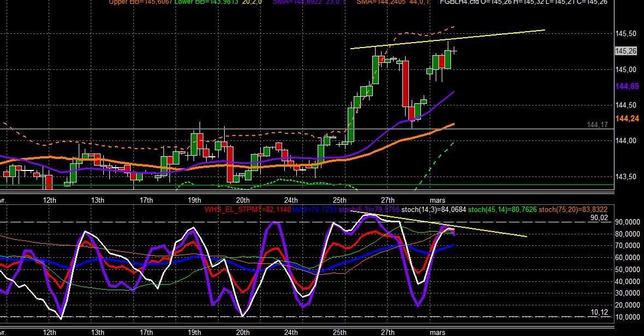Click 24th on the stochastic panel date axis
The height and width of the screenshot is (336, 644).
[291, 332]
